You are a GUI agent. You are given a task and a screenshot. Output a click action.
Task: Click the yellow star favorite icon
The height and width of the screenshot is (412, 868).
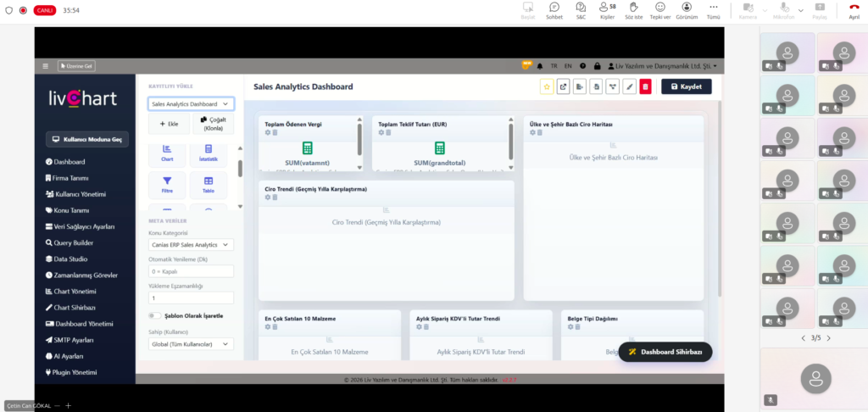[547, 86]
